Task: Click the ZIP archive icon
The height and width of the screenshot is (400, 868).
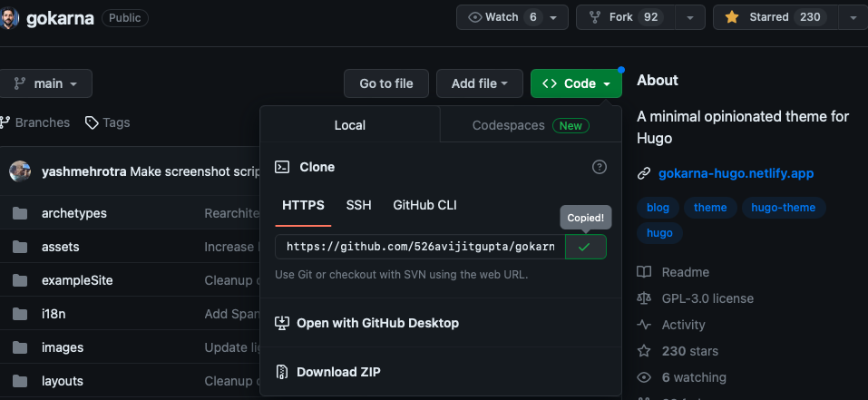Action: point(282,372)
